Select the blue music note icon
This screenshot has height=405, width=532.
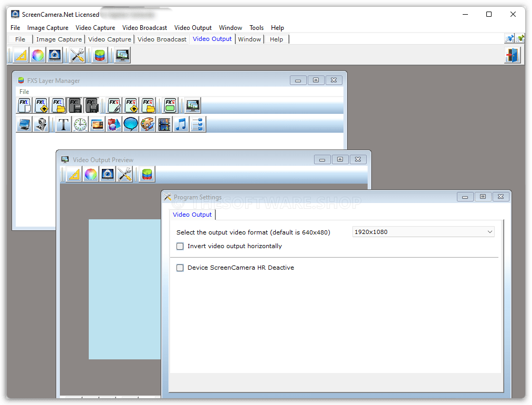(x=181, y=124)
